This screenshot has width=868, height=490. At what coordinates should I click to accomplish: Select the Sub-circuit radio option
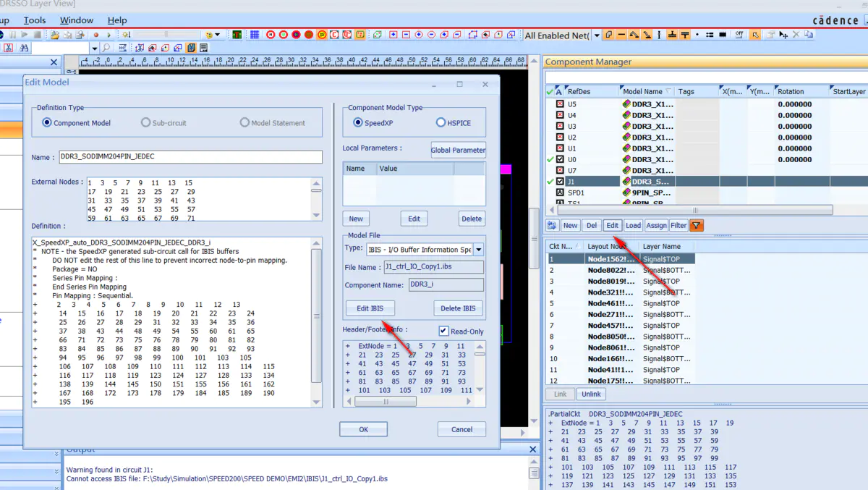click(x=146, y=123)
